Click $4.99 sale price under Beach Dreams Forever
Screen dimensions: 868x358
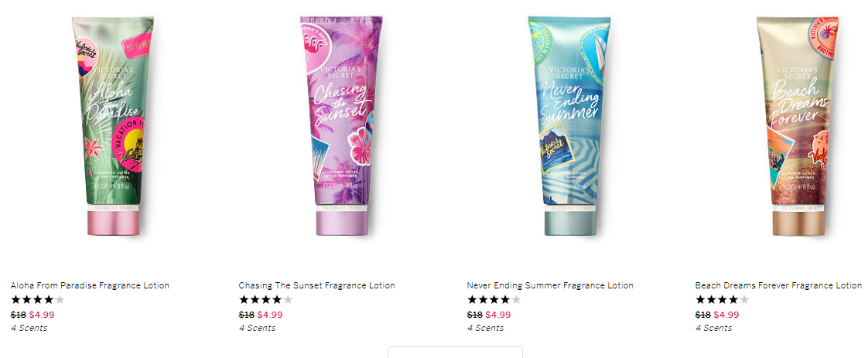[x=726, y=315]
